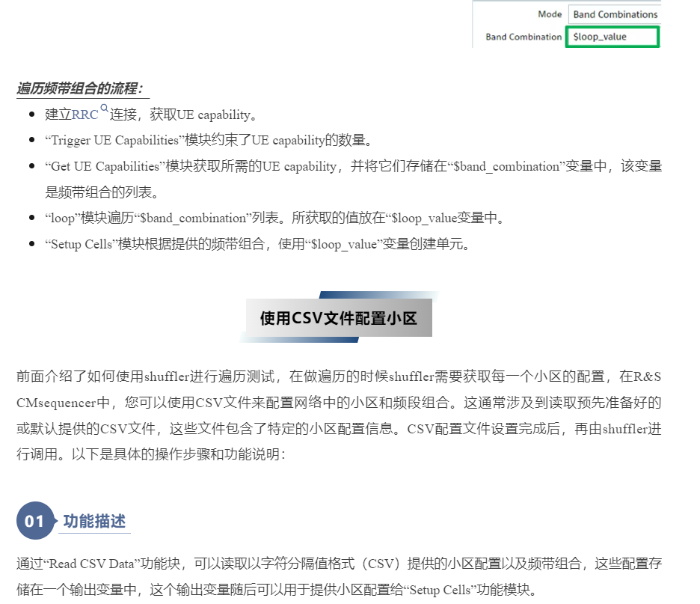Click the "功能描述" section heading

tap(95, 521)
